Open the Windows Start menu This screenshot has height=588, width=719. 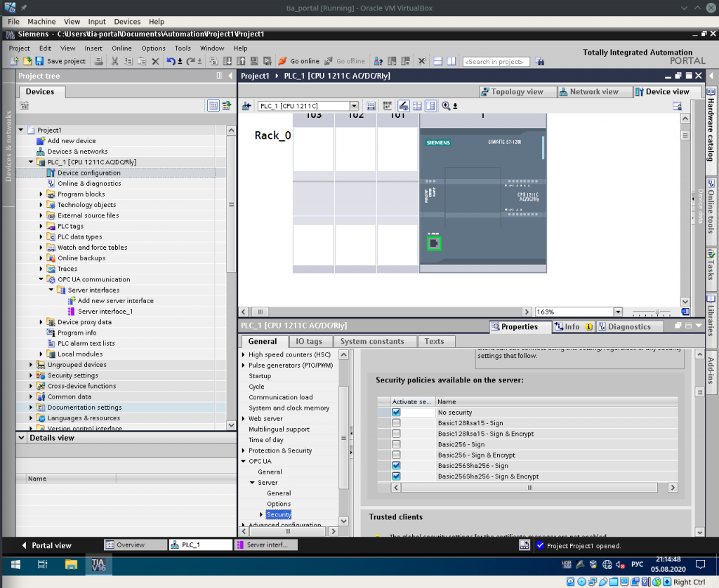pos(15,564)
